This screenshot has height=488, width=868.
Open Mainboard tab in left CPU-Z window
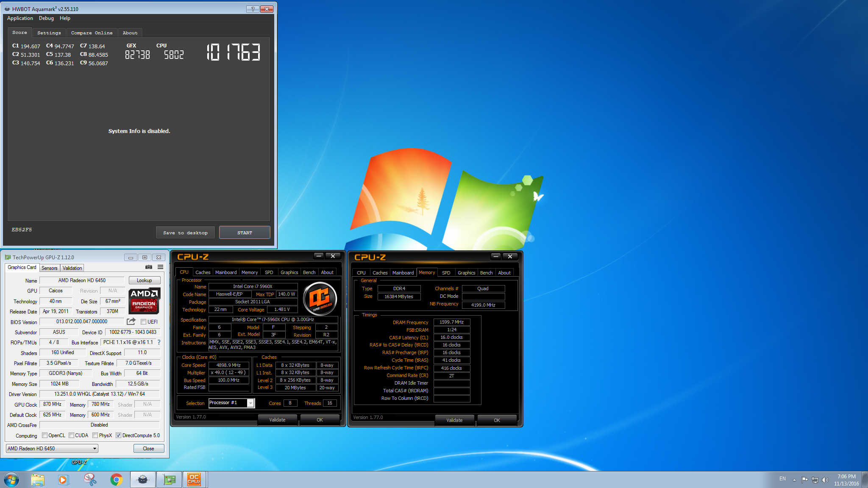pyautogui.click(x=226, y=272)
